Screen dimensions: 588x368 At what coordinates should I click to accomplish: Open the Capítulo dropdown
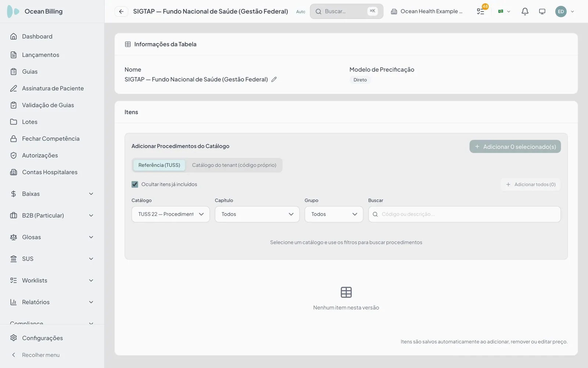[x=257, y=214]
